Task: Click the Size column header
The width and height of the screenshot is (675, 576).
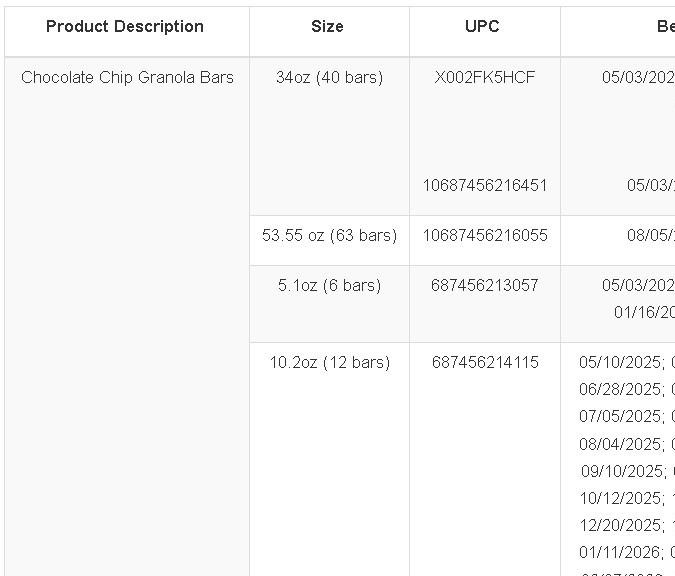Action: pos(328,27)
